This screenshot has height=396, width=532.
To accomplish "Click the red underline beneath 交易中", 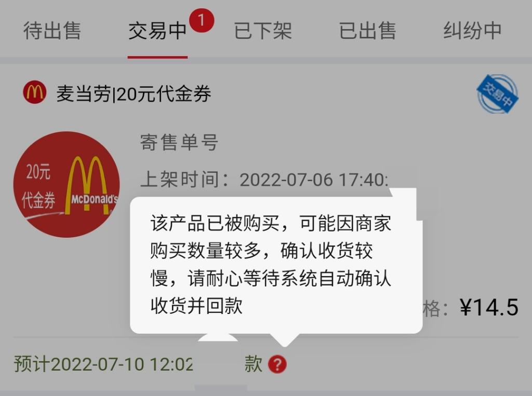I will point(157,57).
